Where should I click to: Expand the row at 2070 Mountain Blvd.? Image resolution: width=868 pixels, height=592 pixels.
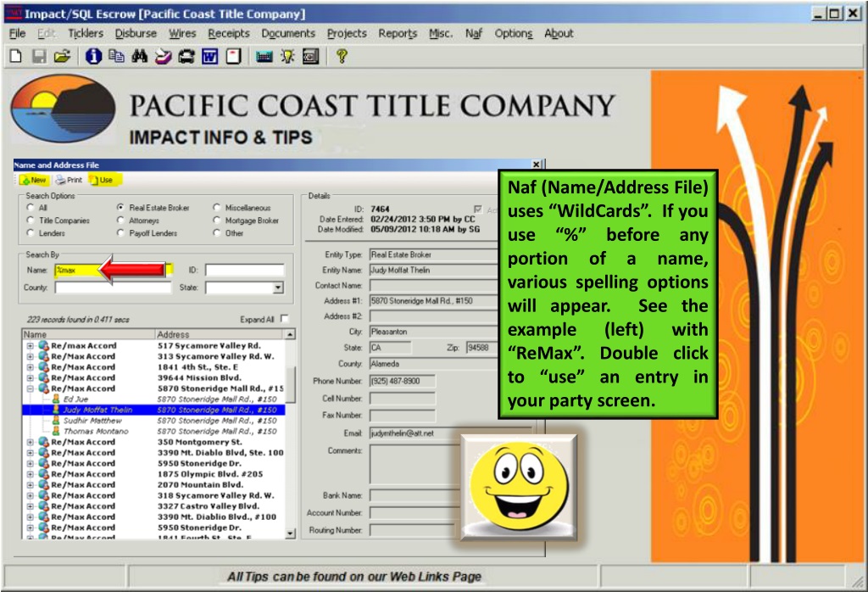30,484
